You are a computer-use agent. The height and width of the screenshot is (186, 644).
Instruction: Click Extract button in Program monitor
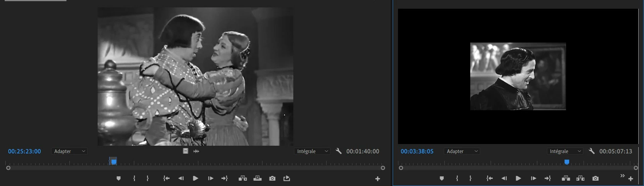click(581, 178)
